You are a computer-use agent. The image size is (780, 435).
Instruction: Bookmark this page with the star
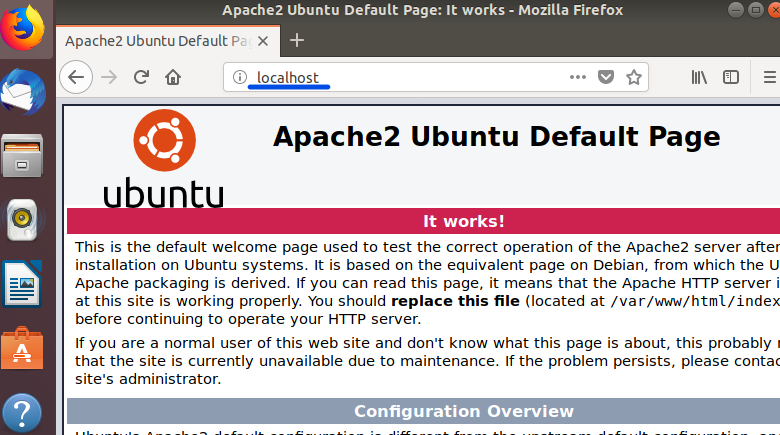coord(634,77)
